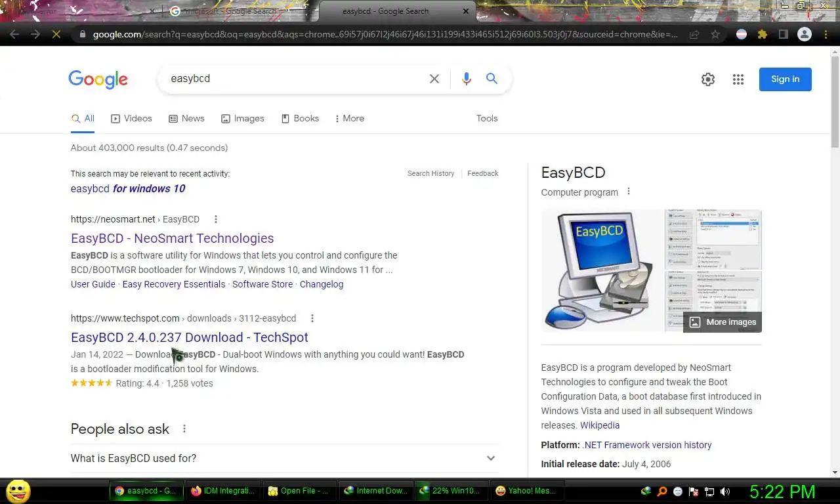The image size is (840, 504).
Task: Switch to 22% Win10 download taskbar window
Action: coord(451,491)
